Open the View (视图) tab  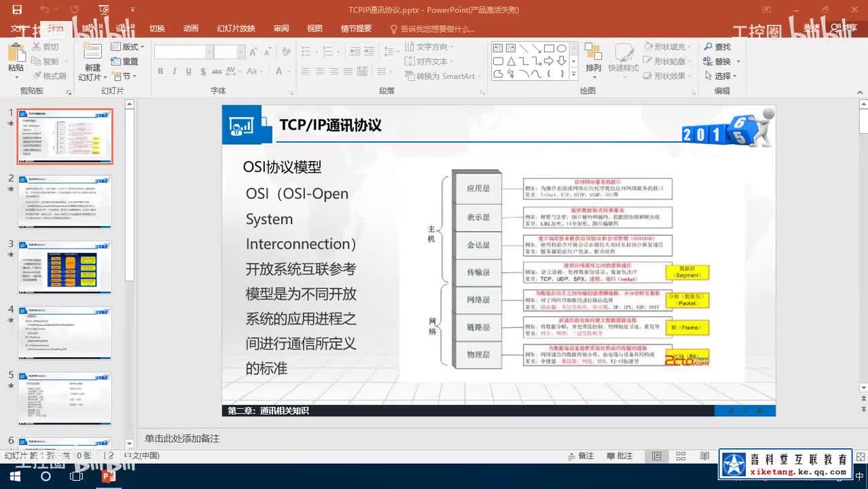click(314, 29)
